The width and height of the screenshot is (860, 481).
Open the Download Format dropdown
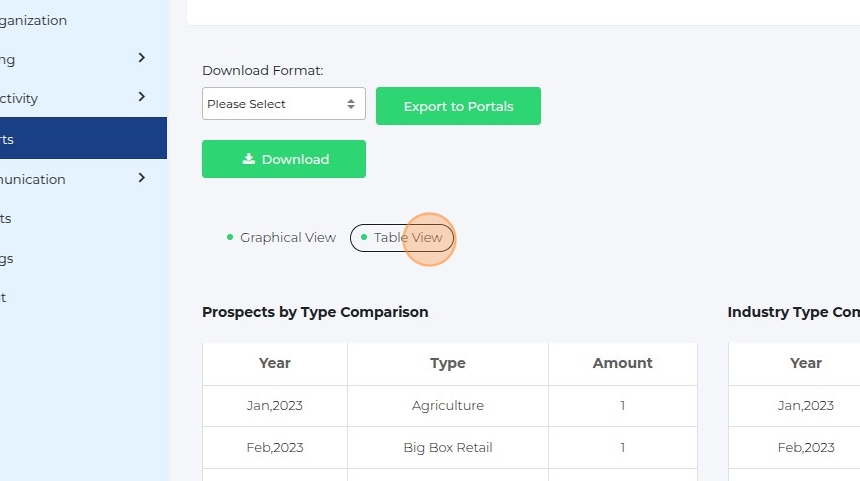283,104
